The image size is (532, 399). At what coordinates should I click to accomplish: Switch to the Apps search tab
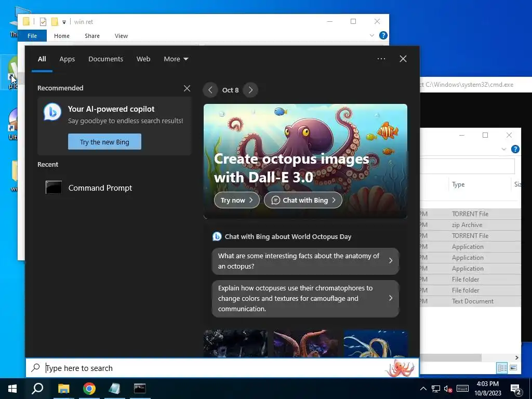click(67, 59)
